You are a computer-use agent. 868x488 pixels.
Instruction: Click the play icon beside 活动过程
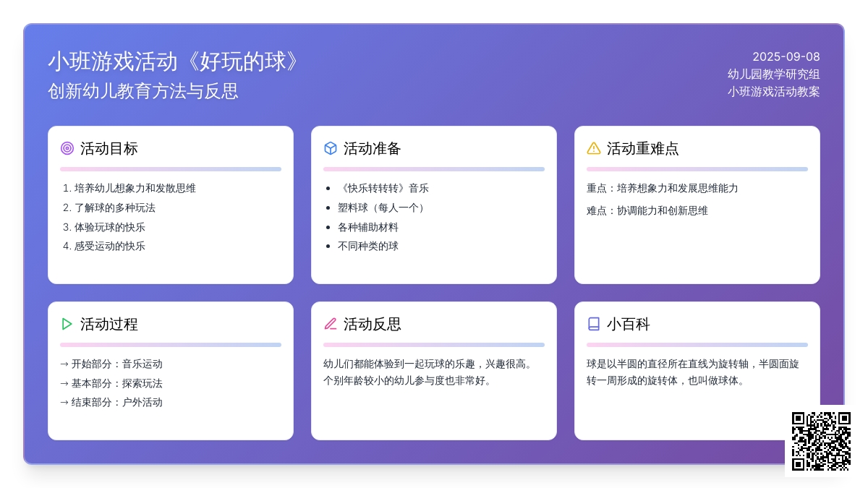(x=67, y=324)
